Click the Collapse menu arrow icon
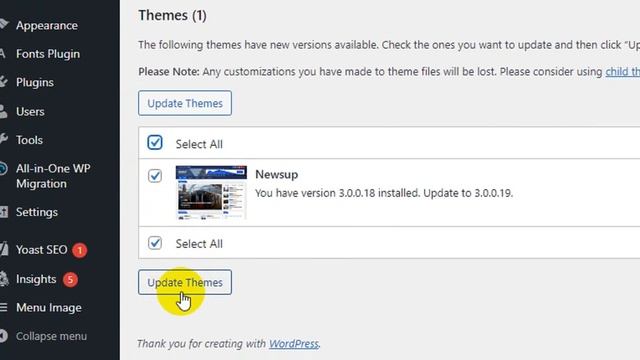Viewport: 640px width, 360px height. click(x=3, y=336)
